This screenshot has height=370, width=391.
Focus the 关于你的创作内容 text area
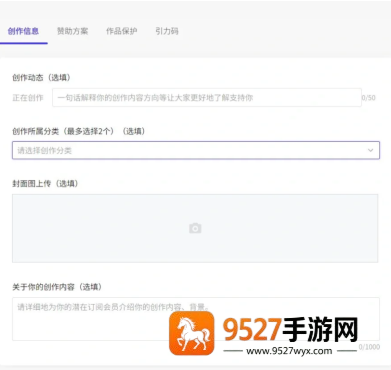coord(196,319)
